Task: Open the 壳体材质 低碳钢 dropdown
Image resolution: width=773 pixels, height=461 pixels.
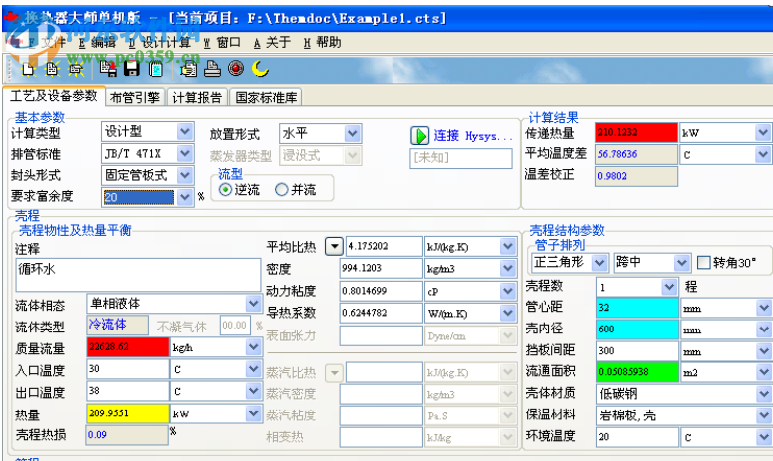Action: [x=764, y=393]
